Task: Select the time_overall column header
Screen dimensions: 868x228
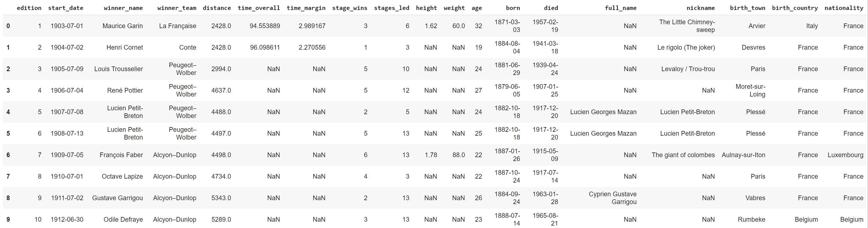Action: click(258, 8)
